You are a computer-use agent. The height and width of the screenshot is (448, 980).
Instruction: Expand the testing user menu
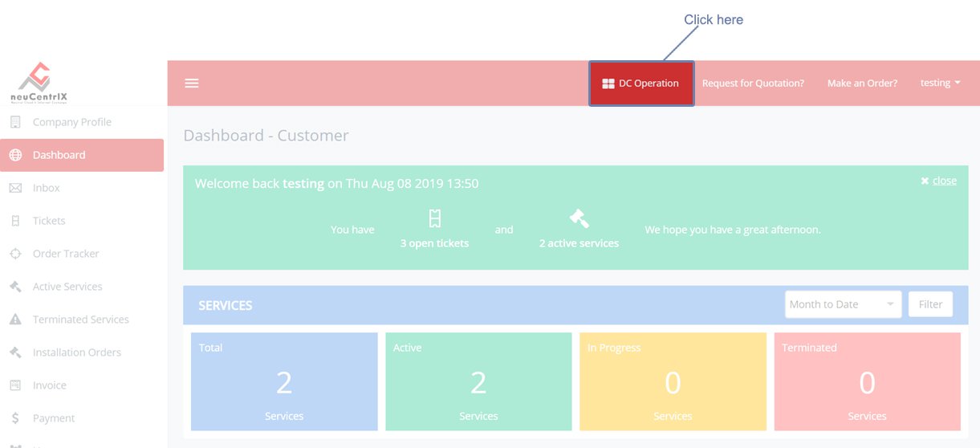coord(940,83)
